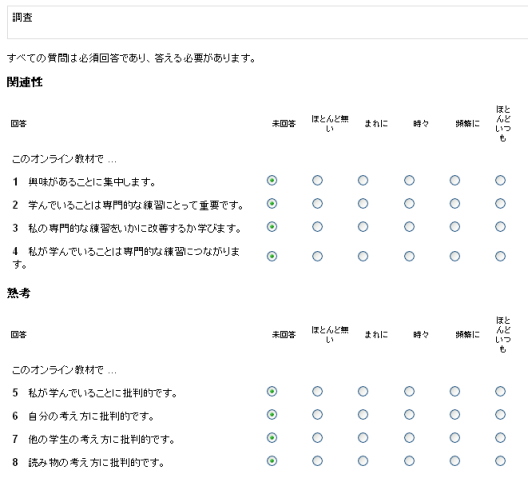Viewport: 528px width, 478px height.
Task: Select まれに for question 7
Action: (363, 438)
